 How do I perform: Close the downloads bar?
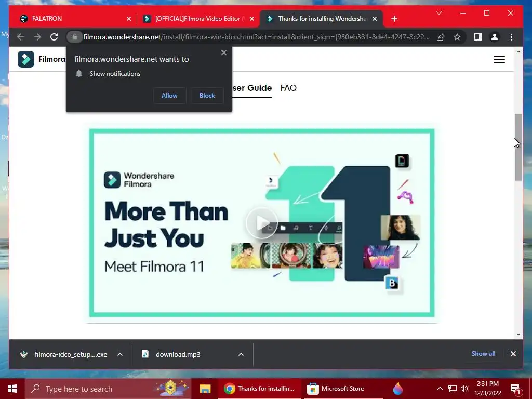tap(513, 354)
